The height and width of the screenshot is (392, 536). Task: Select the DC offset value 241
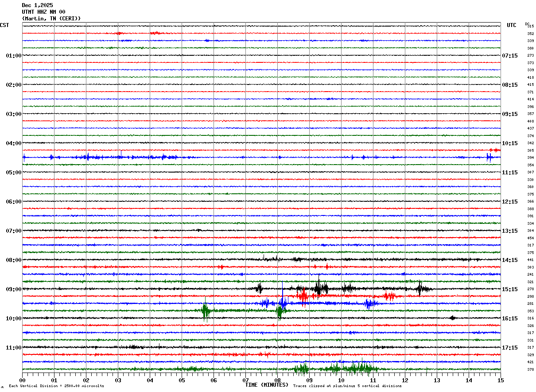(x=530, y=274)
